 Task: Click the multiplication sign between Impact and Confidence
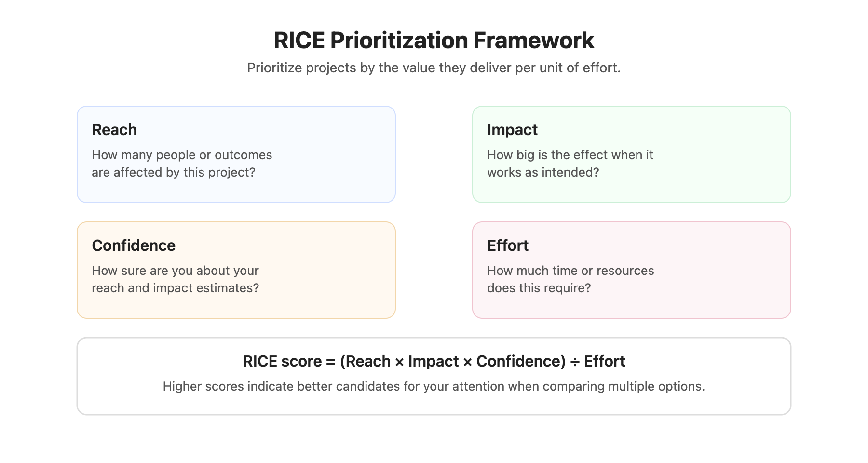click(467, 362)
